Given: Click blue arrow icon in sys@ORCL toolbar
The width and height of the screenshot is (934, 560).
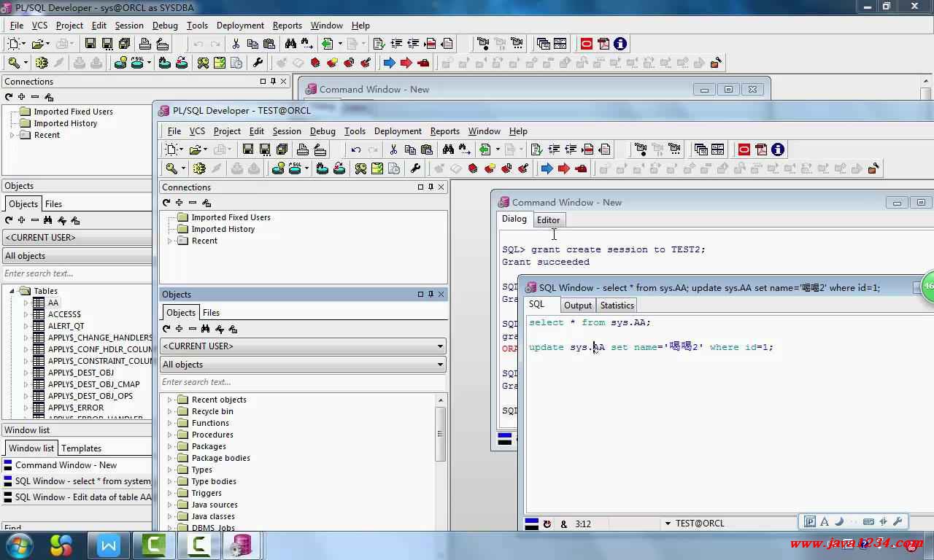Looking at the screenshot, I should (389, 63).
